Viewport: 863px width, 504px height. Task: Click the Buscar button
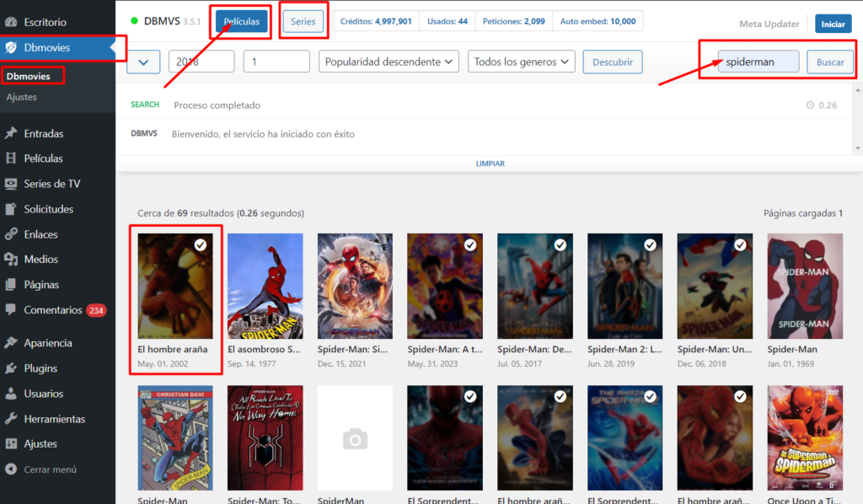point(830,62)
